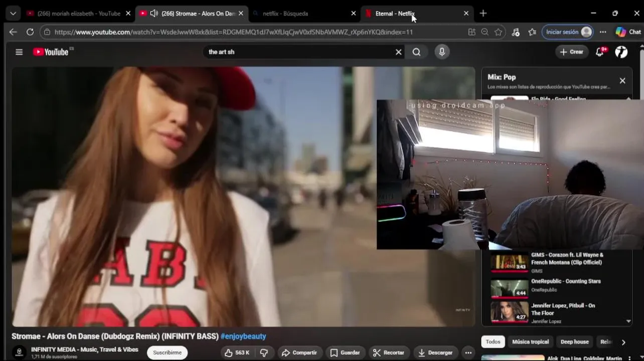Screen dimensions: 644x361
Task: Click Iniciar sesión profile button
Action: tap(568, 32)
